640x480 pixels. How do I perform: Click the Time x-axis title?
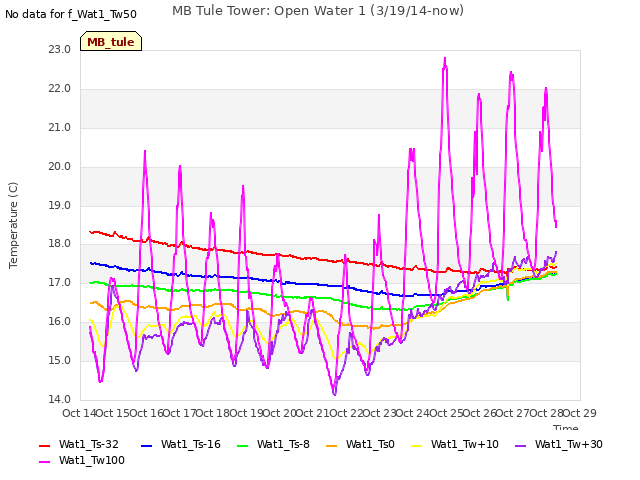click(565, 427)
